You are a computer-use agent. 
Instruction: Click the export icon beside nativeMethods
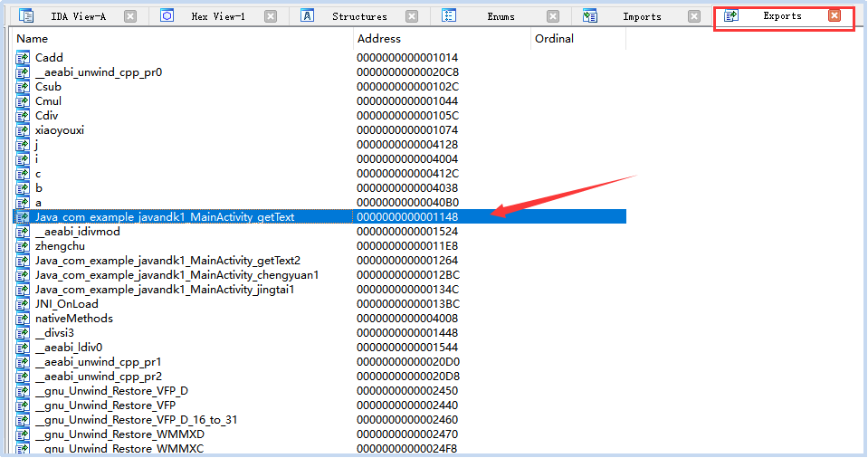(x=23, y=319)
